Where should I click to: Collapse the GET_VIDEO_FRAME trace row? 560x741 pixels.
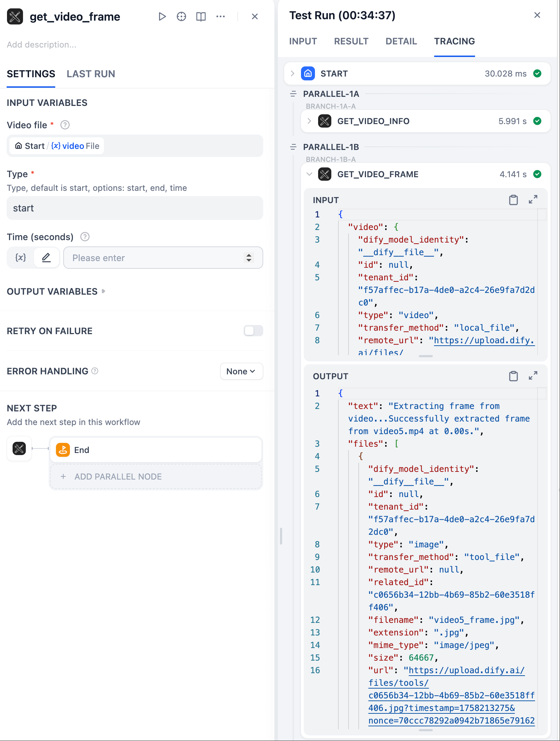point(309,174)
